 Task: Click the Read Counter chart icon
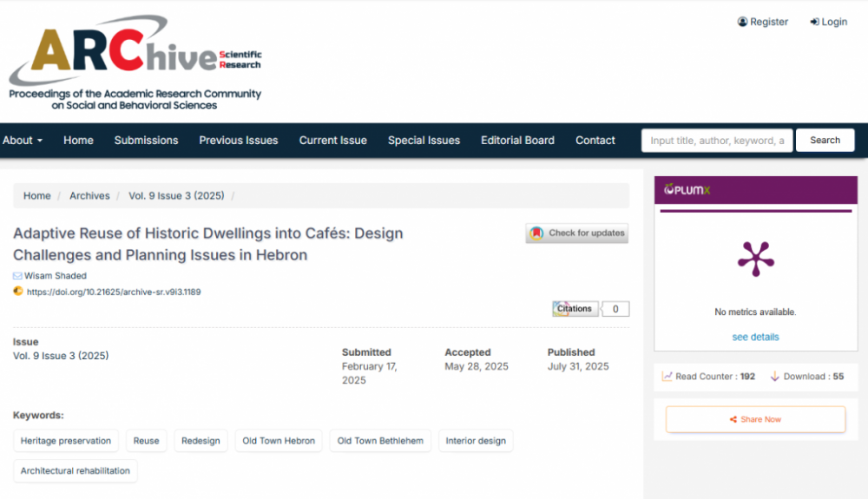point(667,376)
